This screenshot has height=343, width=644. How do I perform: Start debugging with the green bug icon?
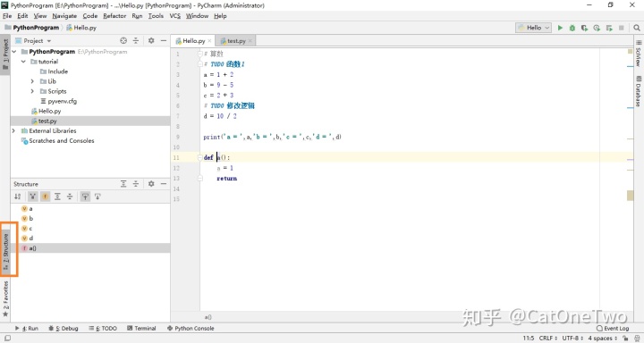(572, 28)
